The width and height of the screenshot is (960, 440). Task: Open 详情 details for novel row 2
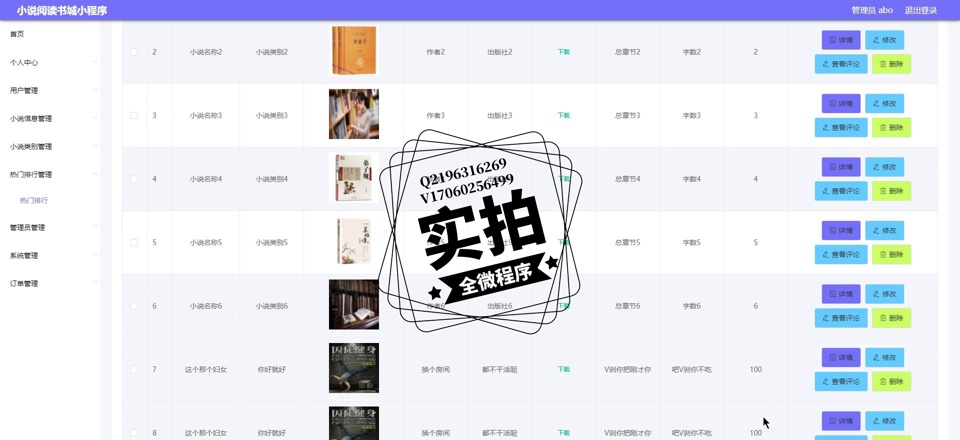coord(840,40)
